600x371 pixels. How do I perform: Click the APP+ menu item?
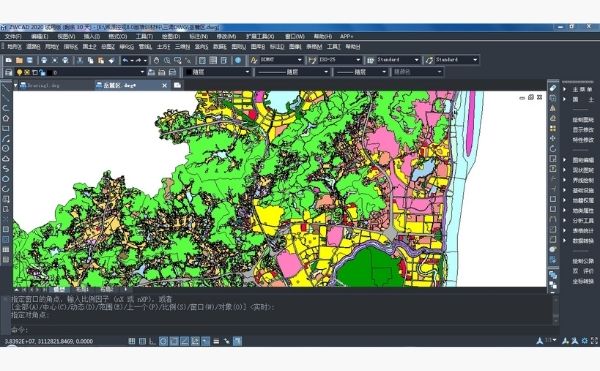[x=346, y=36]
